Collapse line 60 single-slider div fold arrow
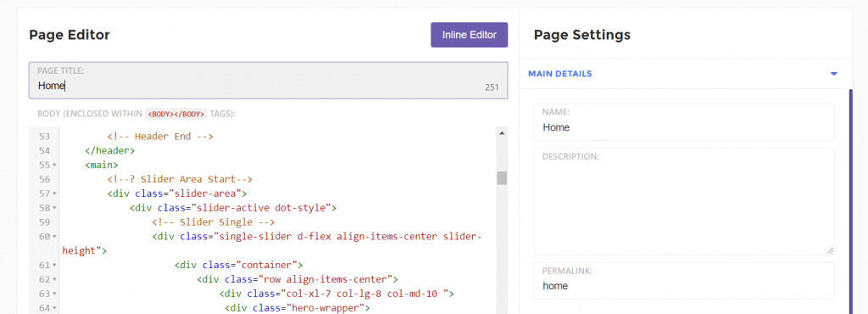 tap(55, 237)
